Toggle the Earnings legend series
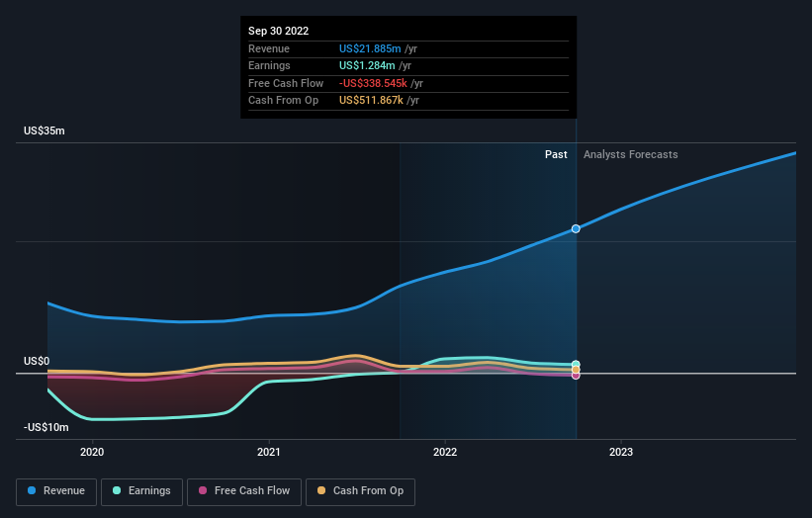The image size is (812, 518). [x=141, y=491]
